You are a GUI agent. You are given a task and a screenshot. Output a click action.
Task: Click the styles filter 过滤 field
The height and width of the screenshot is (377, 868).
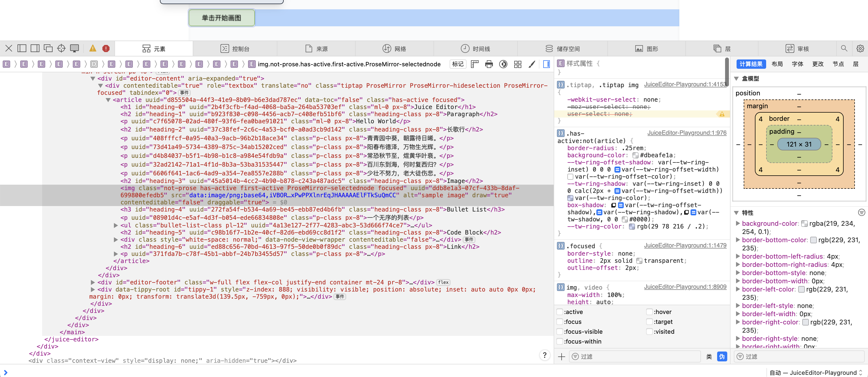(x=635, y=356)
